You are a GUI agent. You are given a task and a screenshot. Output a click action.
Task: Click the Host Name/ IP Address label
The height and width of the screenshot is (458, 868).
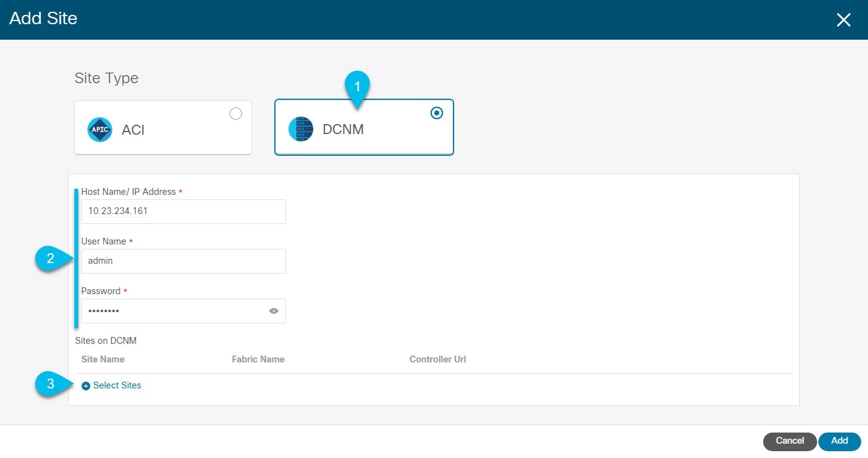tap(128, 192)
